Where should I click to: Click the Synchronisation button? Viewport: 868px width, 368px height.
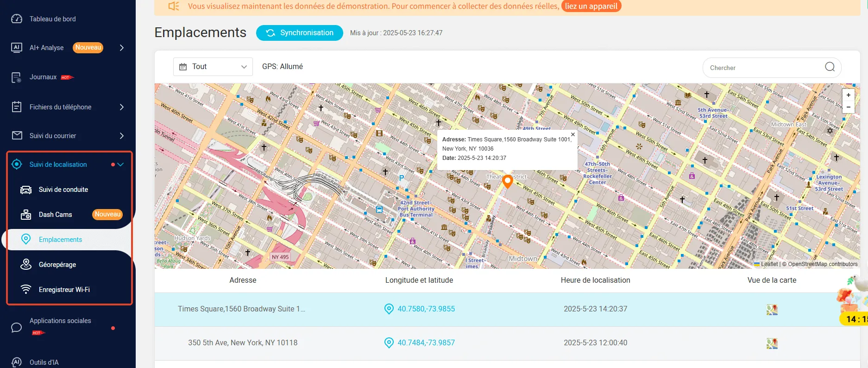click(300, 33)
